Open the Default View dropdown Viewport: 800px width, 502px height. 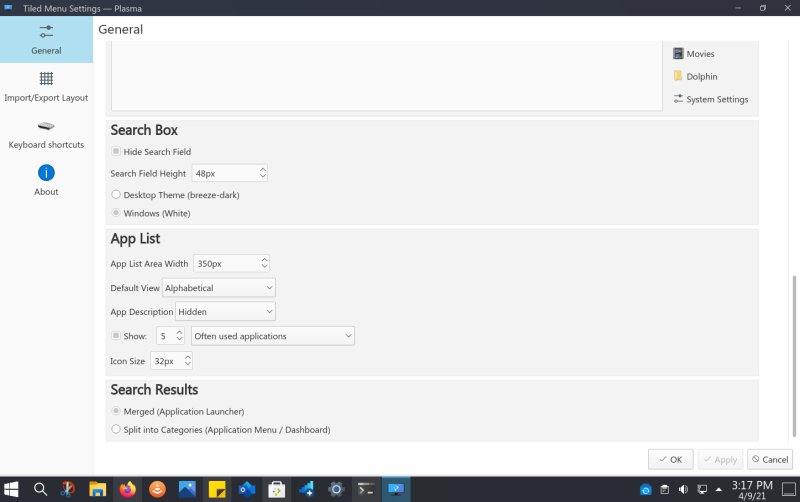tap(219, 288)
